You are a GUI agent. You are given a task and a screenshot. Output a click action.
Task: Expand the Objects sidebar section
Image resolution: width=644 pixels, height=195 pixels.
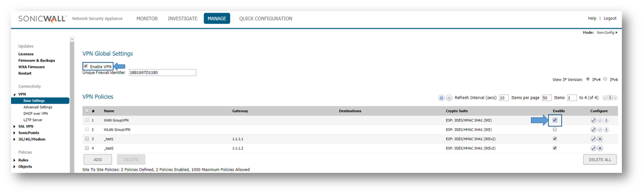(14, 167)
